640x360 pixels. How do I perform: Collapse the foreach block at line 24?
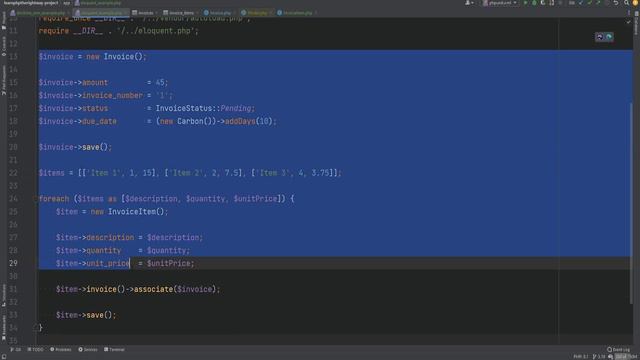pos(36,199)
